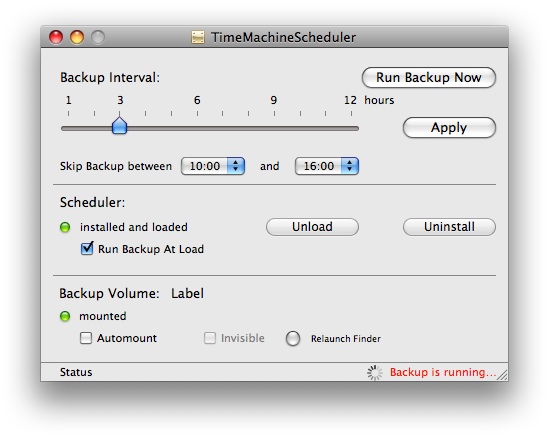This screenshot has height=437, width=549.
Task: Click the 'Relaunch Finder' label text
Action: coord(346,339)
